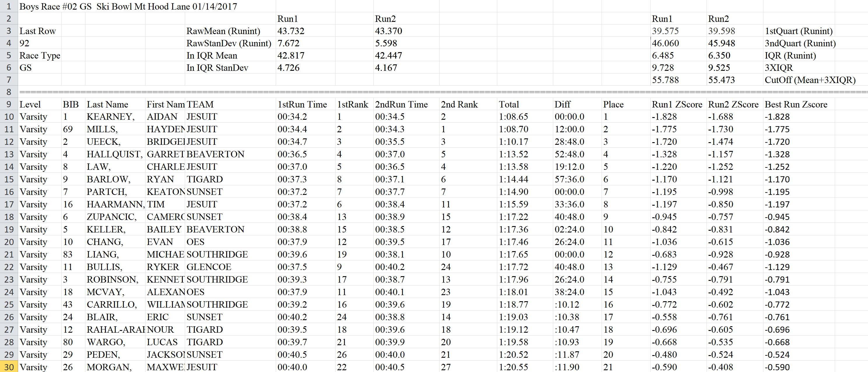Click the GLENCOE team cell
The height and width of the screenshot is (372, 868).
(209, 267)
